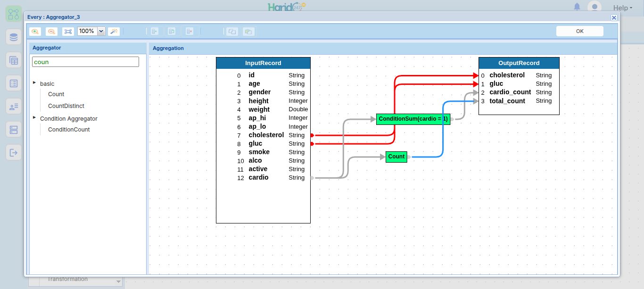This screenshot has height=289, width=644.
Task: Click the add-row toolbar icon
Action: (155, 32)
